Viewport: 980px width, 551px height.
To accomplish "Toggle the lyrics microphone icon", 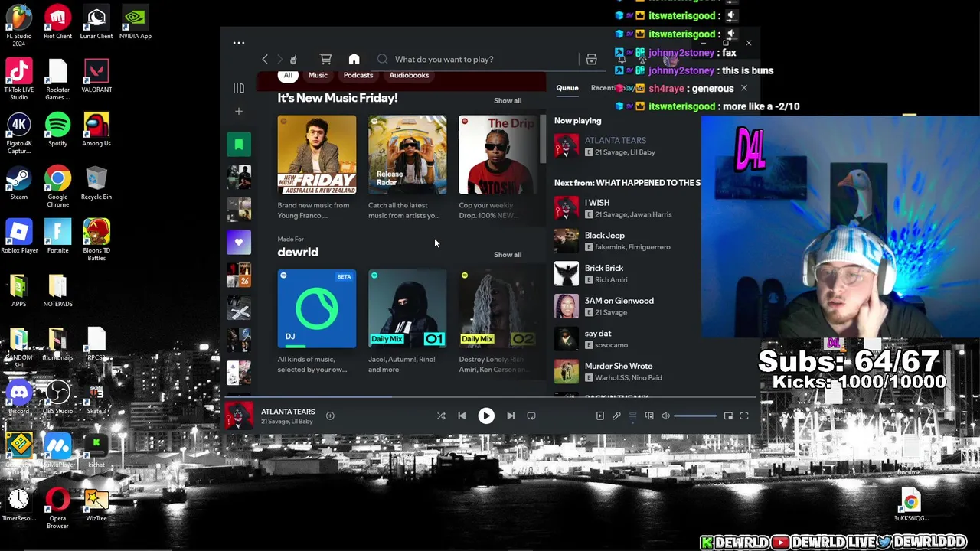I will 616,416.
